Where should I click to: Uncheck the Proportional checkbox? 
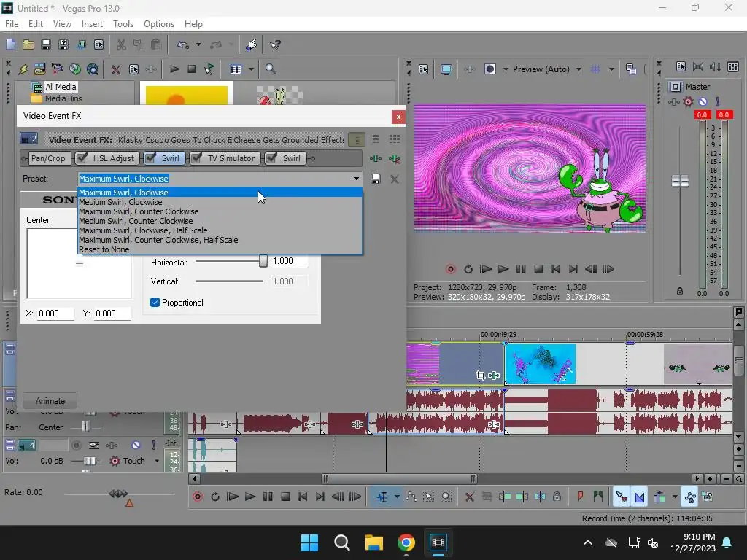tap(155, 303)
